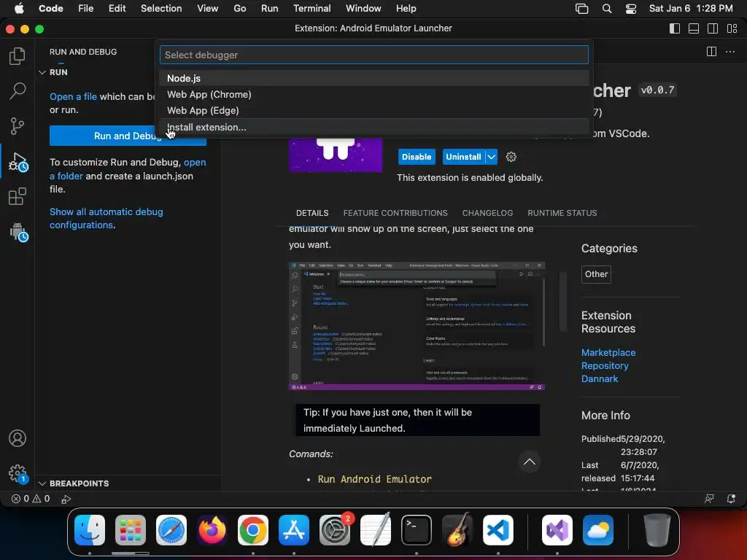Open Launchpad from the Dock
This screenshot has width=747, height=560.
131,530
